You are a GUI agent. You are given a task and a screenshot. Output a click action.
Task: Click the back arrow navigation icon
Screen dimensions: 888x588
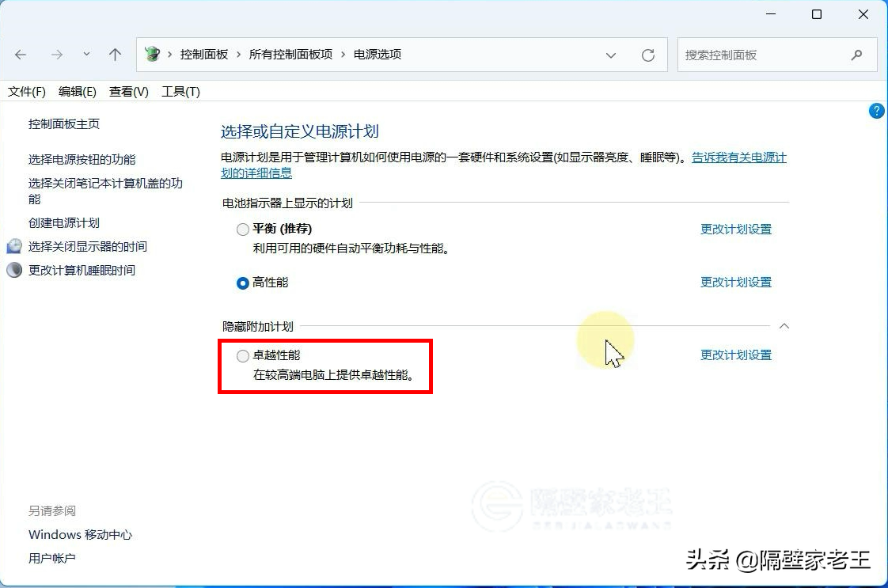tap(21, 55)
